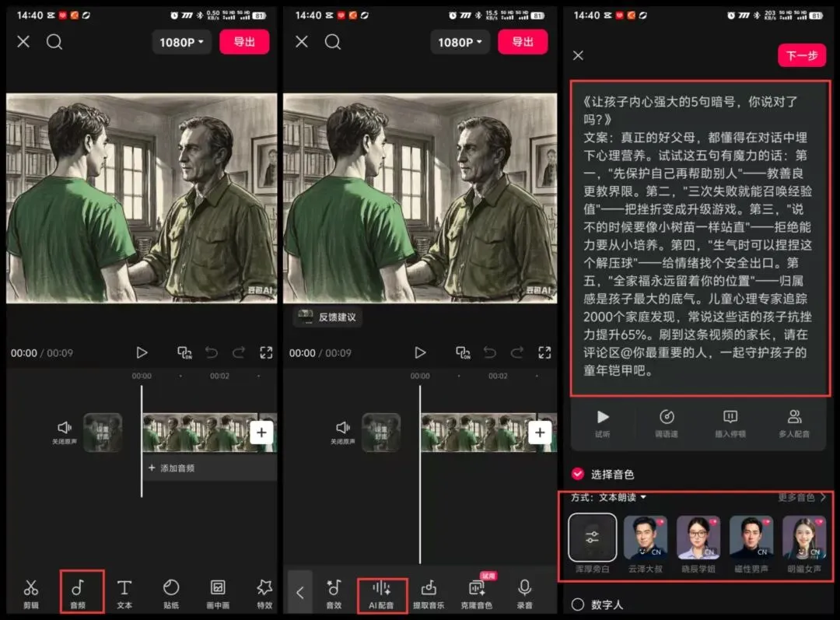The height and width of the screenshot is (620, 840).
Task: Go back with the left chevron in middle toolbar
Action: tap(300, 593)
